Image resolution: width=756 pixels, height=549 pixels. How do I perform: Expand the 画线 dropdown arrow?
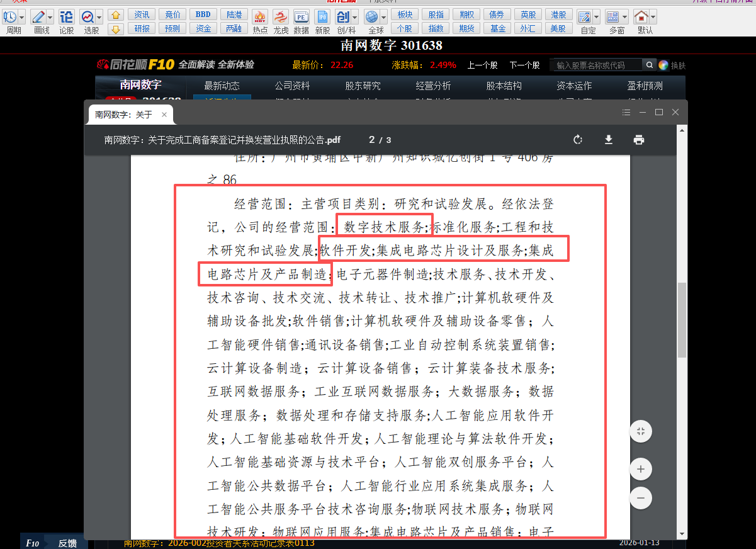pyautogui.click(x=50, y=17)
